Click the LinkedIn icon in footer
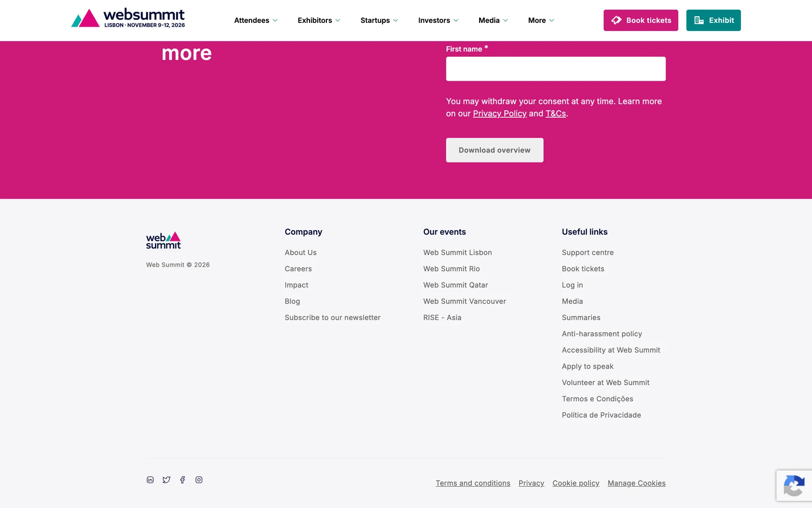 [x=150, y=480]
